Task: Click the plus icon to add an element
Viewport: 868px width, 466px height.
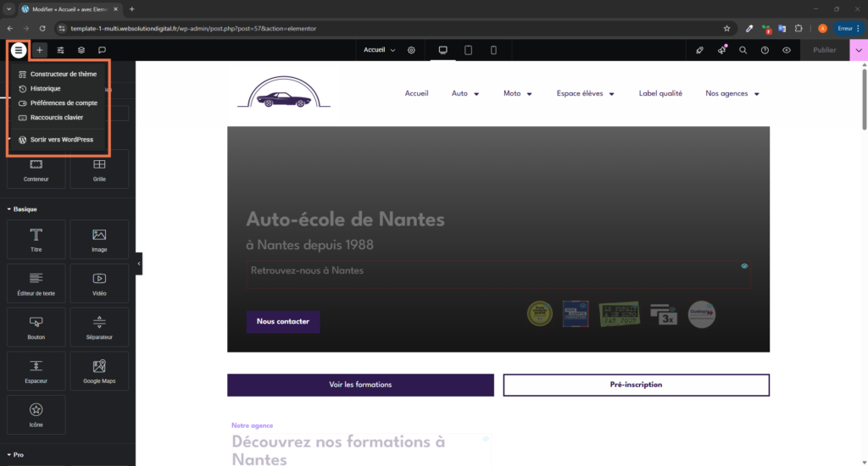Action: click(x=39, y=50)
